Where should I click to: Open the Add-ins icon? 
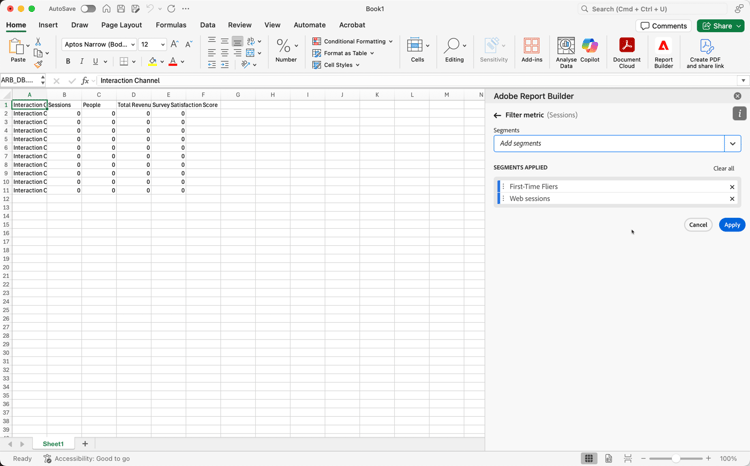531,46
